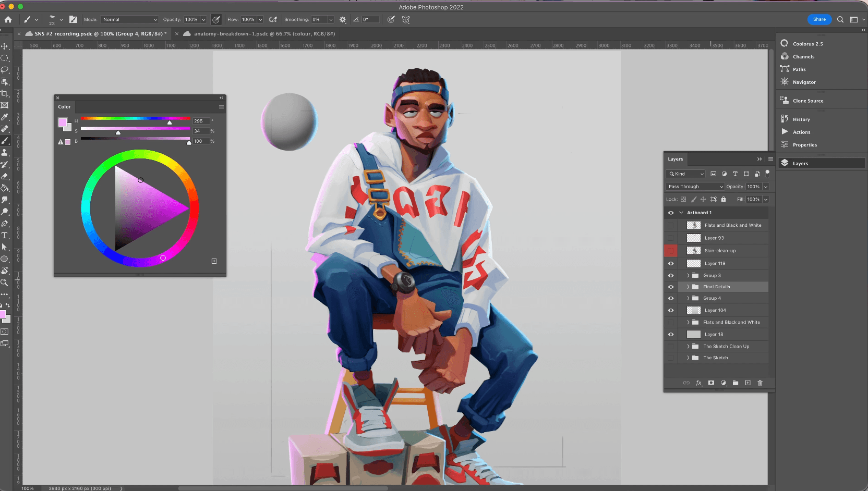Click the Search magnifier icon
Image resolution: width=868 pixels, height=491 pixels.
click(x=840, y=19)
